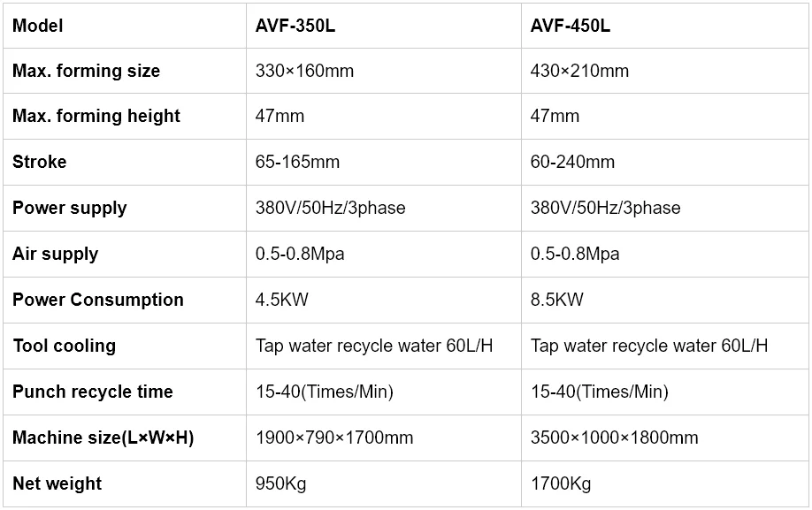Click the AVF-450L model column header
This screenshot has height=510, width=812.
(571, 26)
